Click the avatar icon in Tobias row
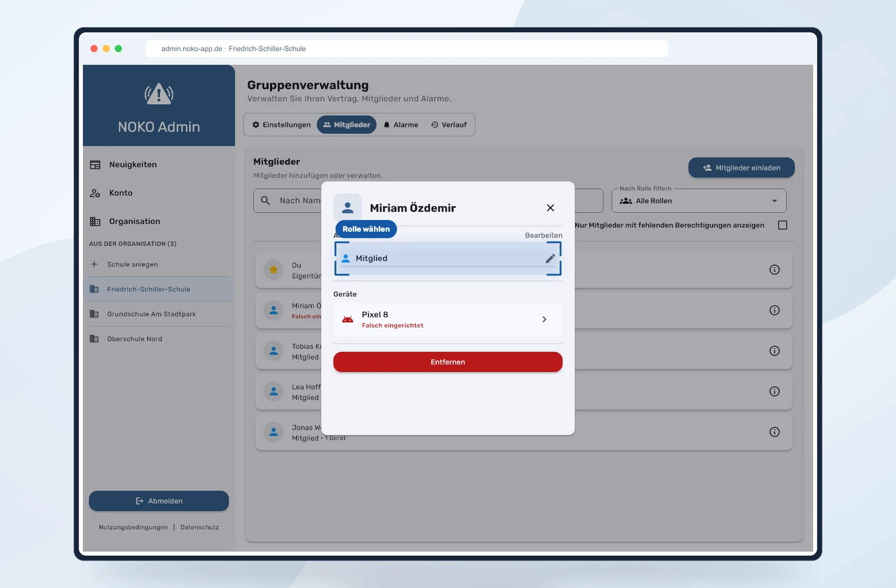The image size is (896, 588). pos(274,351)
